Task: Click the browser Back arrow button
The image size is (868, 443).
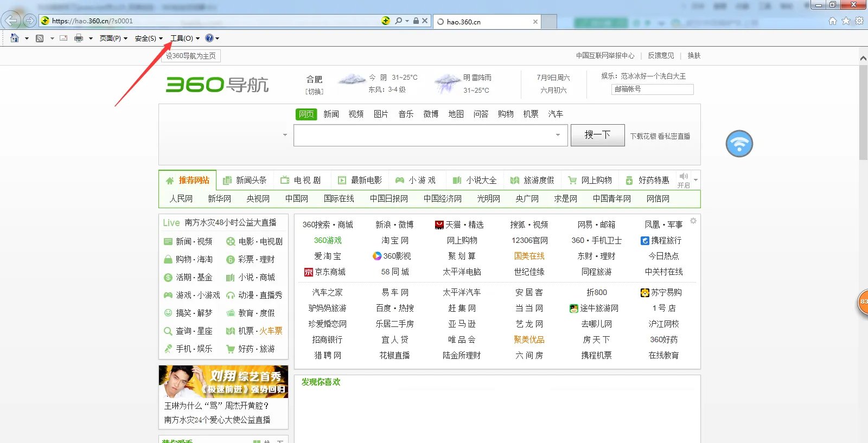Action: pyautogui.click(x=11, y=21)
